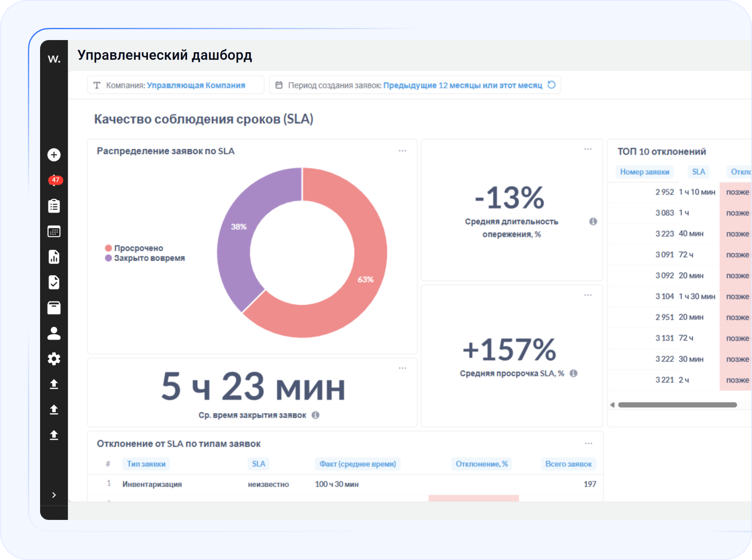Toggle the Просрочено legend item
752x560 pixels.
click(x=134, y=247)
